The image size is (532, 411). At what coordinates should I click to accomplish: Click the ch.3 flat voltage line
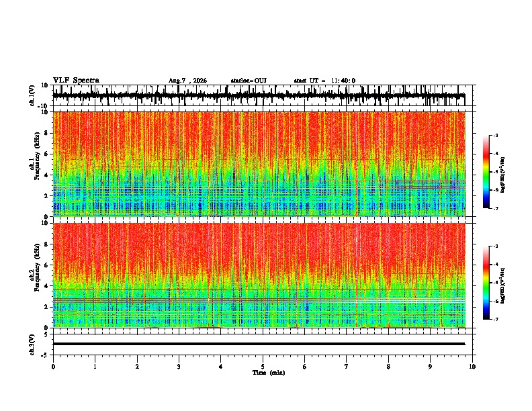[x=259, y=344]
